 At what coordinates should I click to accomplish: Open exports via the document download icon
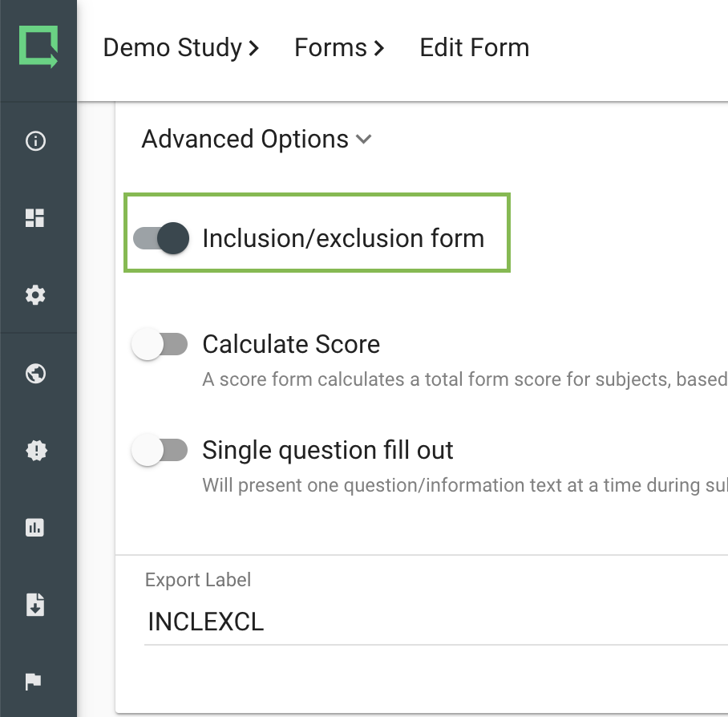click(x=35, y=606)
